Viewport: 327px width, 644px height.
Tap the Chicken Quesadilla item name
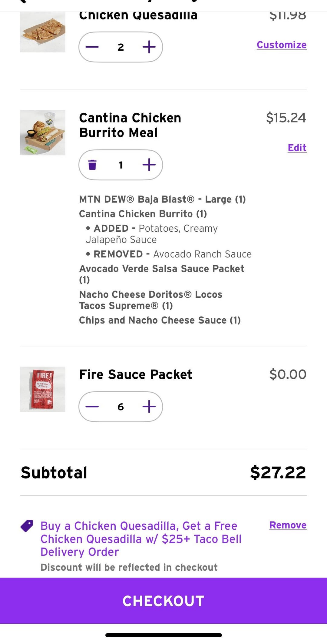(x=138, y=16)
